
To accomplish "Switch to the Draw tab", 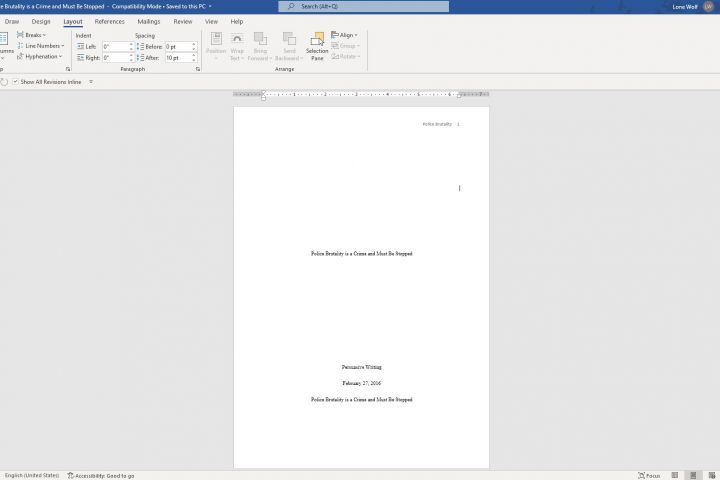I will (12, 22).
